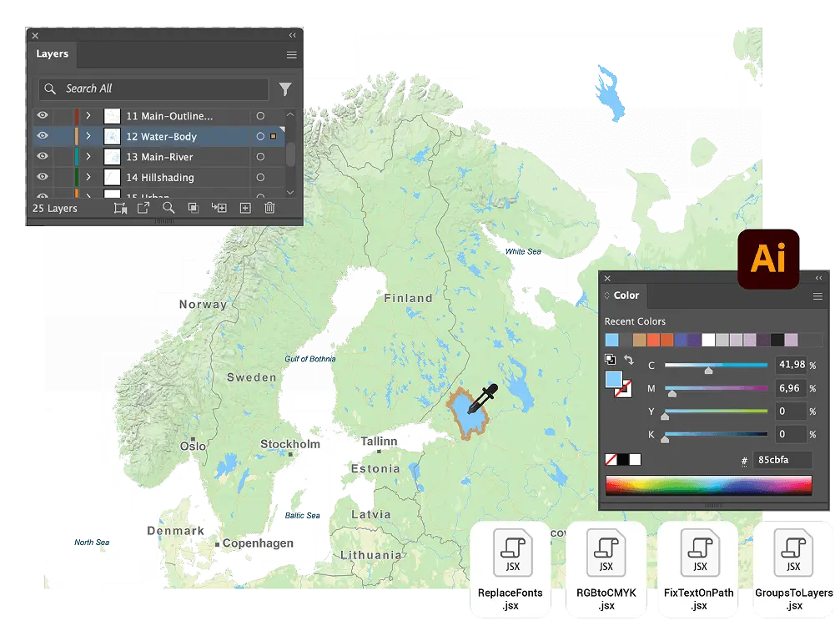Click the Magenta value field 6,96
Image resolution: width=840 pixels, height=626 pixels.
(x=792, y=389)
